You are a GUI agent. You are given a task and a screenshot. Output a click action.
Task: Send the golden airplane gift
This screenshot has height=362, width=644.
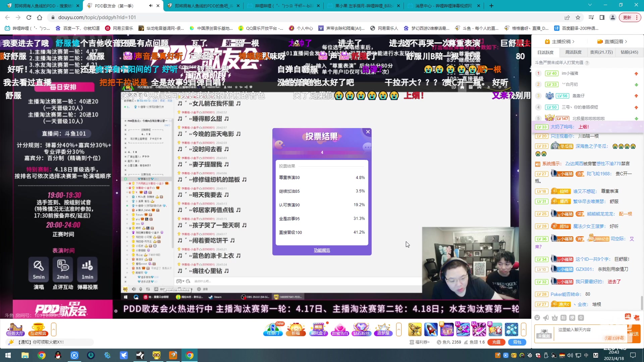[x=415, y=329]
